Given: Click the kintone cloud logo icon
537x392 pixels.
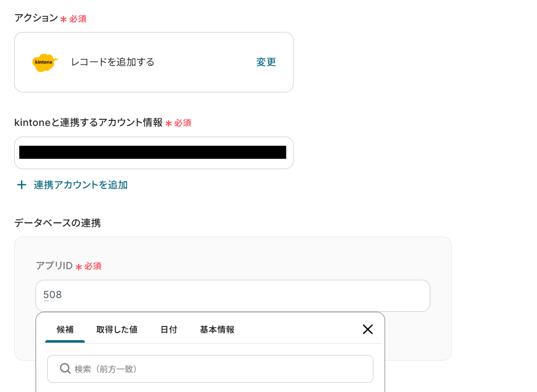Looking at the screenshot, I should (45, 62).
